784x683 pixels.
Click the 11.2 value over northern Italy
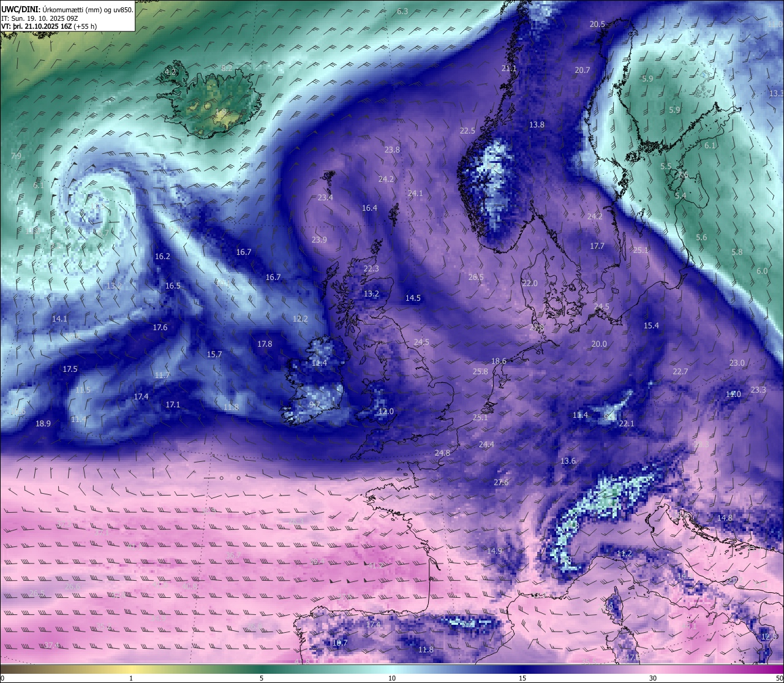624,553
